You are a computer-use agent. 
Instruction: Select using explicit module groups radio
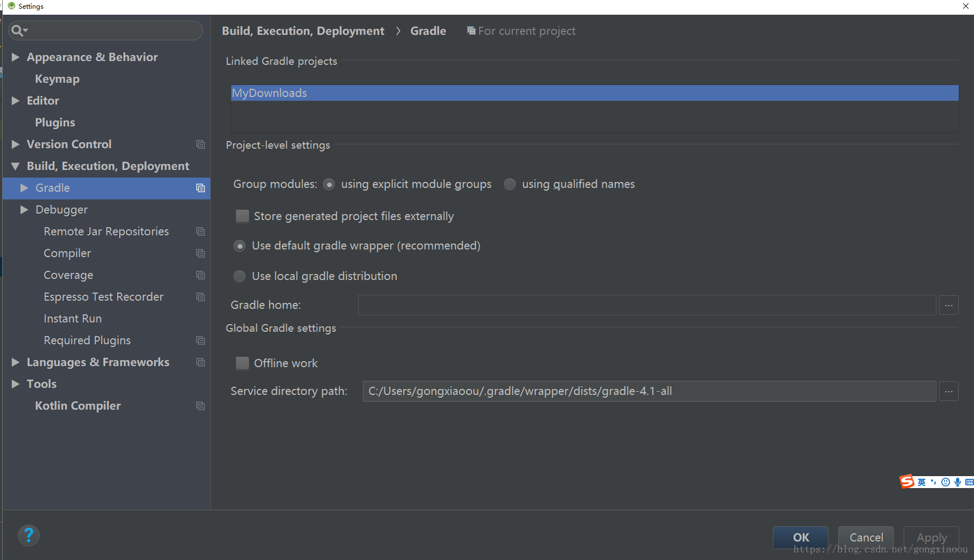click(329, 185)
